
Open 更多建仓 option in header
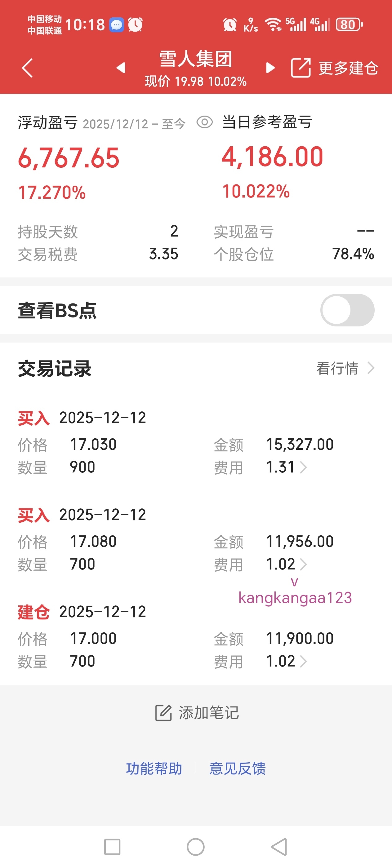coord(349,68)
